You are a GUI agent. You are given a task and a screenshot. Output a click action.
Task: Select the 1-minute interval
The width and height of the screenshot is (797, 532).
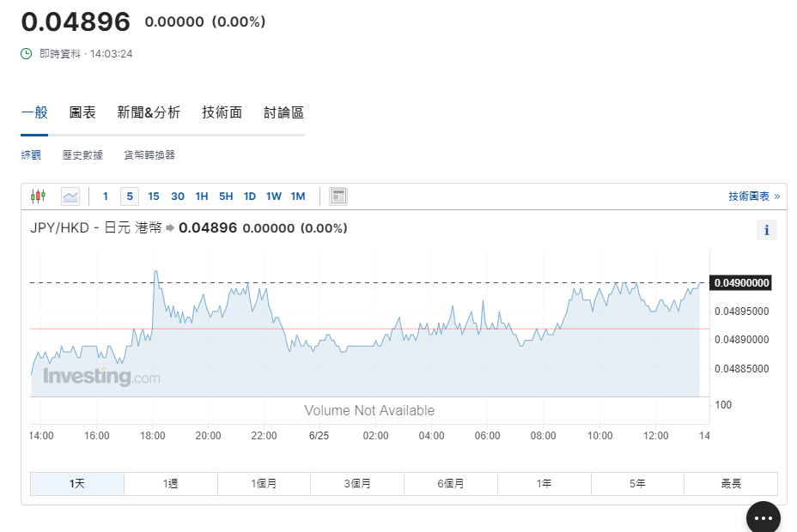(106, 196)
